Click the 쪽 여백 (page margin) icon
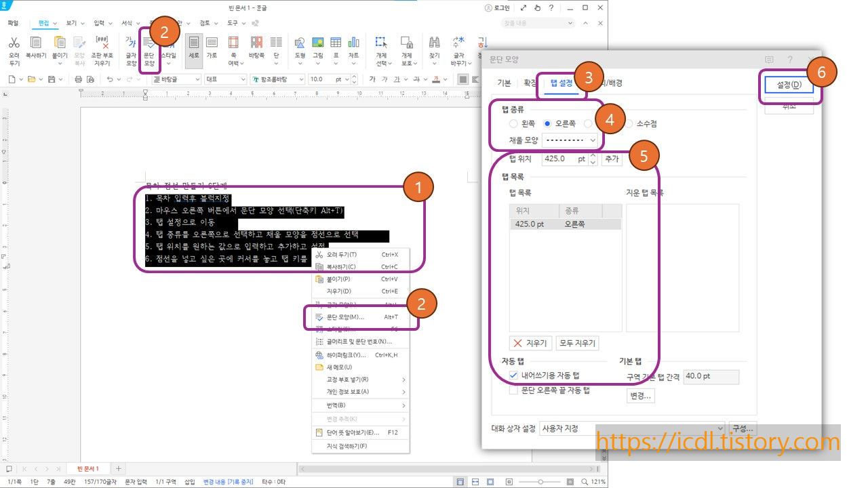The image size is (868, 488). tap(233, 43)
